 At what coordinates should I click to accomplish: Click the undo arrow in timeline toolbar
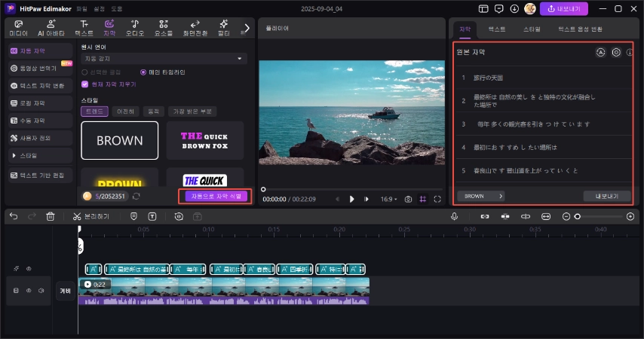pos(14,216)
